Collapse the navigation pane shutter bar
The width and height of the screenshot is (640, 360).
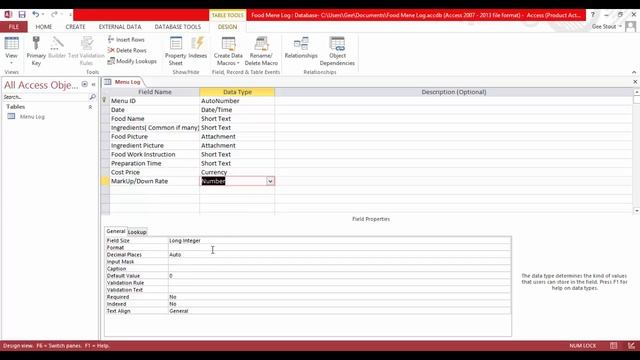93,84
